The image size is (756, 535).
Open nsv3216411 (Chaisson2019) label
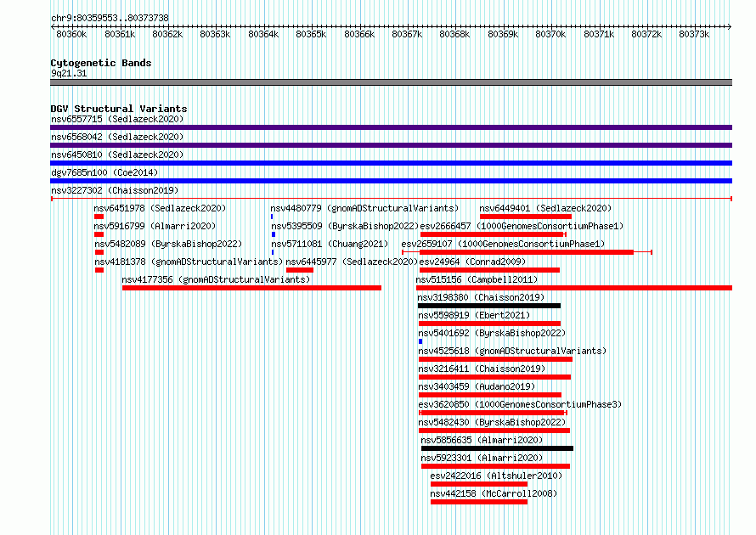(x=482, y=369)
